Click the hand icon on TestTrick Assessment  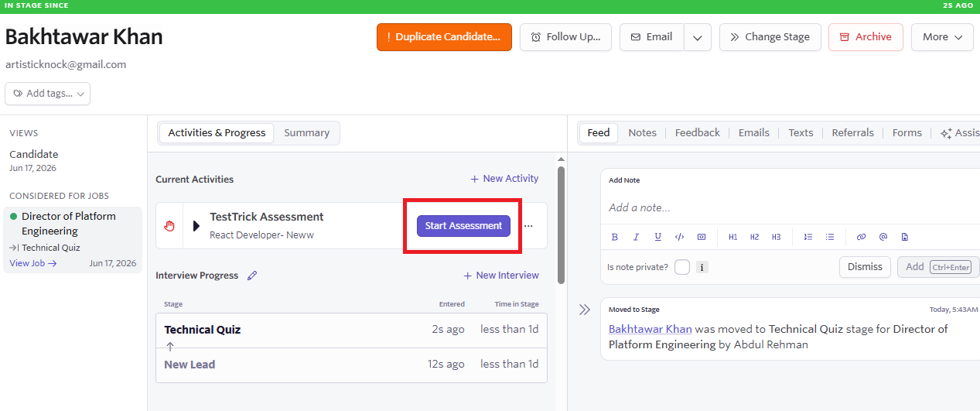(169, 226)
